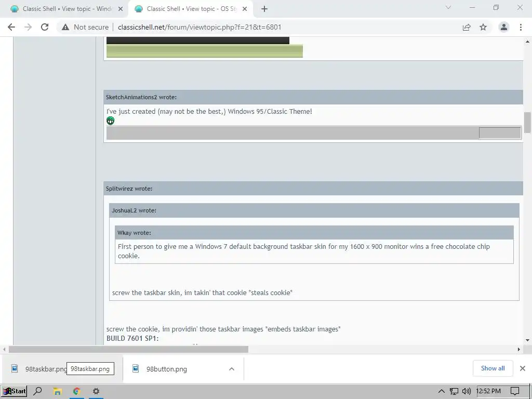532x399 pixels.
Task: Open the Windows Start button
Action: coord(14,391)
